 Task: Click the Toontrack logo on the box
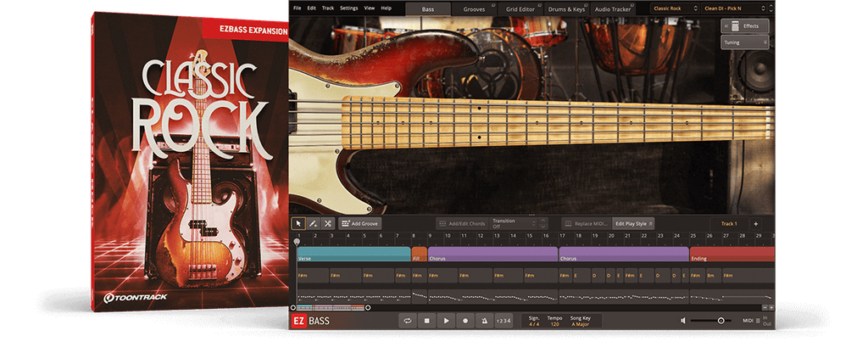(135, 298)
